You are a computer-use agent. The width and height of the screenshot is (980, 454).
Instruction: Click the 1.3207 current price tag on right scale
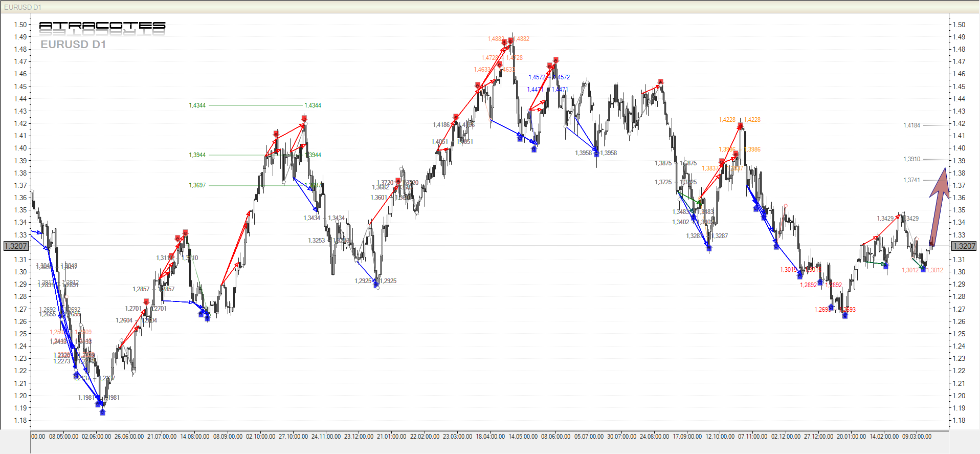[964, 246]
